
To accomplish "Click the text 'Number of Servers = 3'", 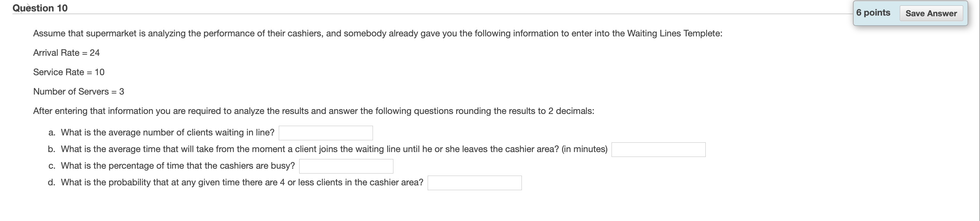I will tap(78, 91).
